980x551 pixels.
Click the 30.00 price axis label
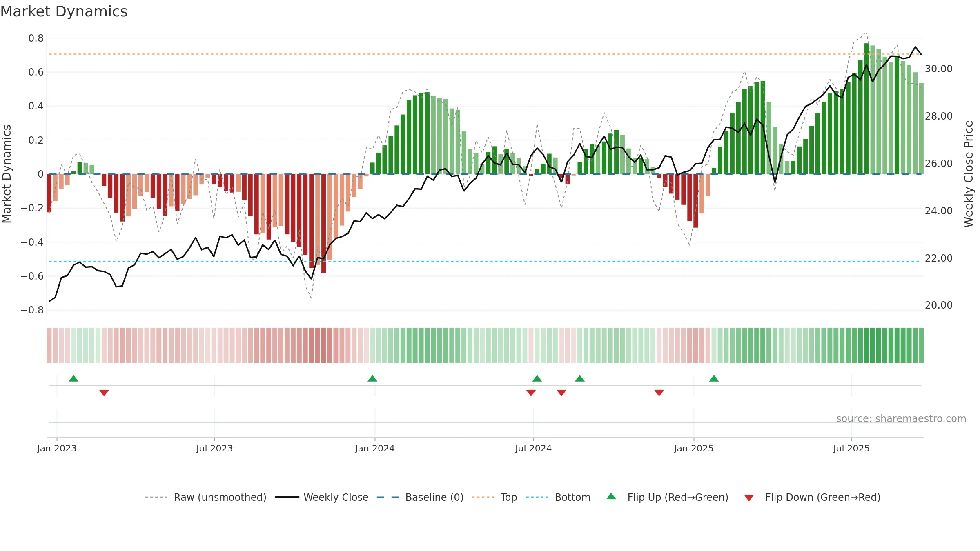click(939, 69)
